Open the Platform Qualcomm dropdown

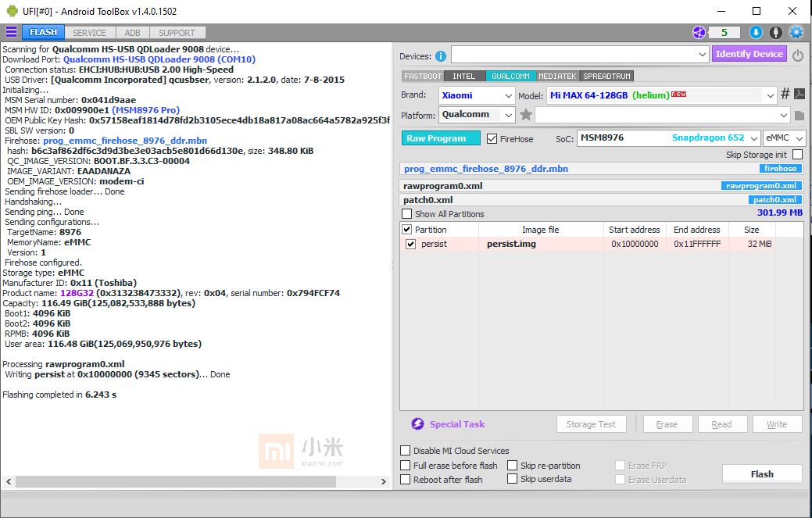[x=509, y=115]
